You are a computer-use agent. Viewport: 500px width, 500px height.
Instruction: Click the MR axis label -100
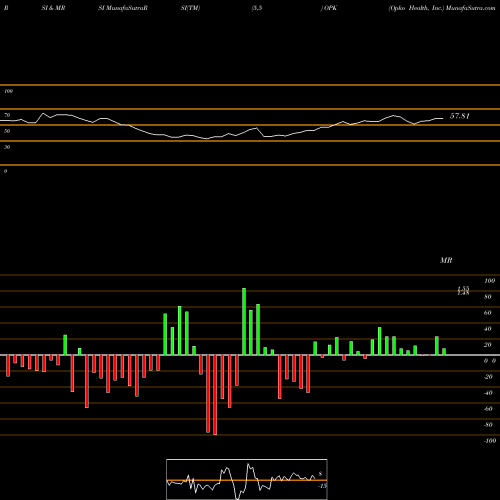click(x=490, y=441)
